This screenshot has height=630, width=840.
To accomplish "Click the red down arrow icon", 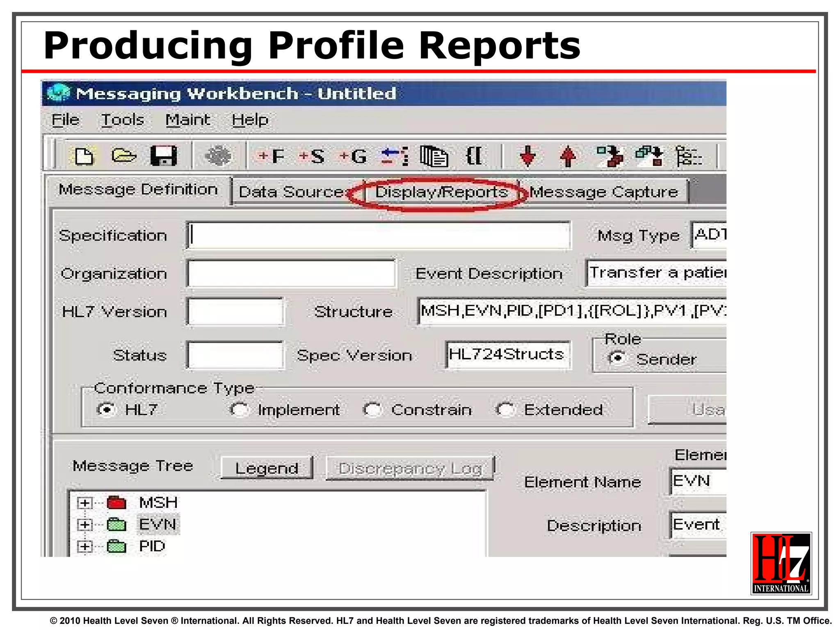I will pyautogui.click(x=527, y=156).
